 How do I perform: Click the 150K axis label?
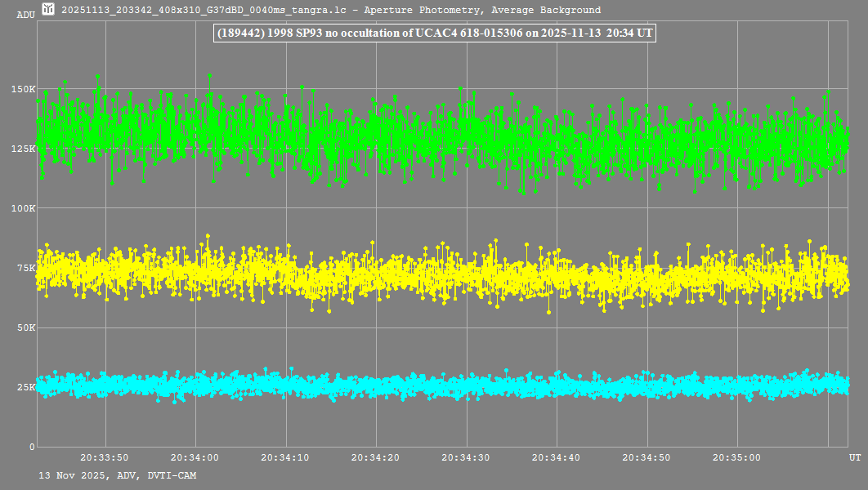coord(24,89)
